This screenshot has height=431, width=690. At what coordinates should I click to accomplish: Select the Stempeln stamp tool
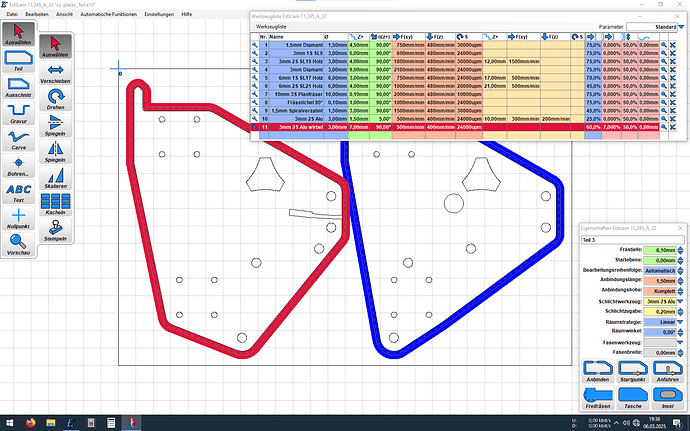point(55,231)
